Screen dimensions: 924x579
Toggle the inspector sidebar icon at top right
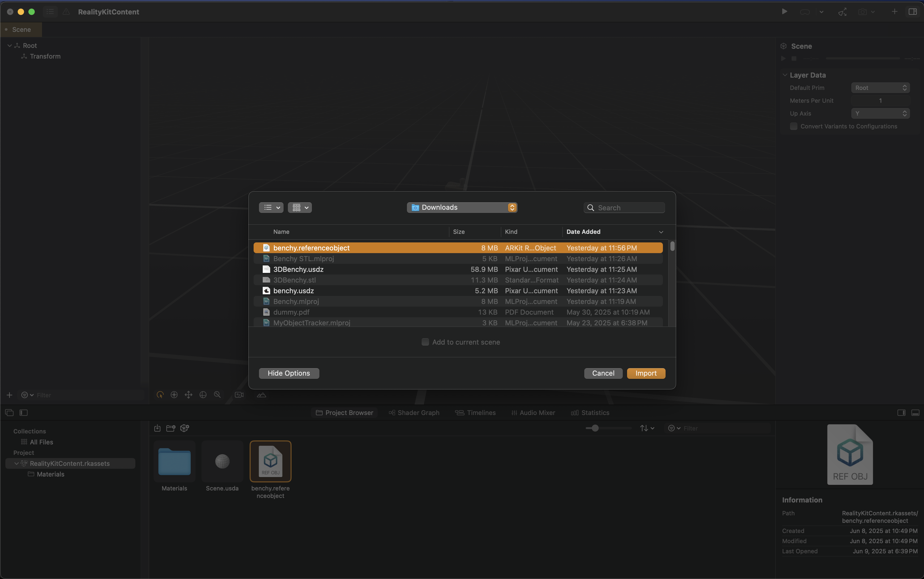pyautogui.click(x=912, y=12)
